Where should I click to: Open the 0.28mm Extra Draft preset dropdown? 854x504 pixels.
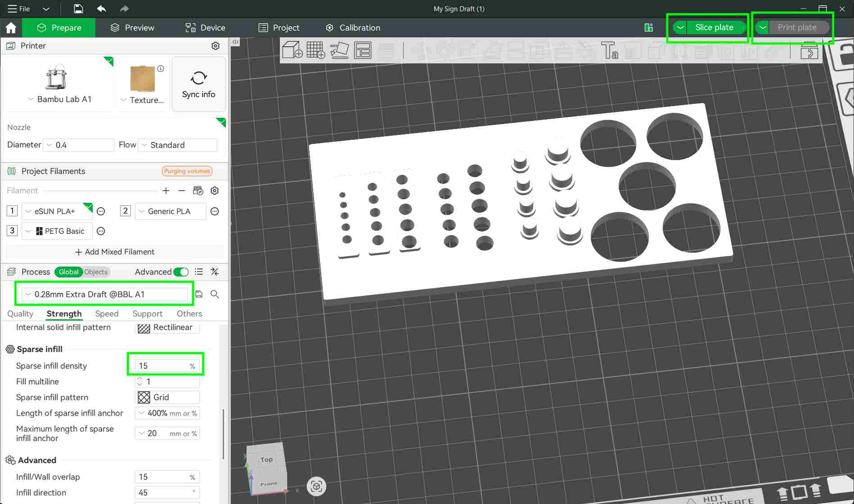pos(104,294)
